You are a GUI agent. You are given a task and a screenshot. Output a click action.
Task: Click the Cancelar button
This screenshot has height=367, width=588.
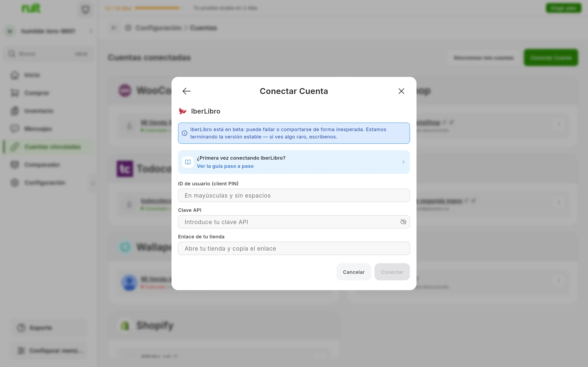(x=354, y=272)
